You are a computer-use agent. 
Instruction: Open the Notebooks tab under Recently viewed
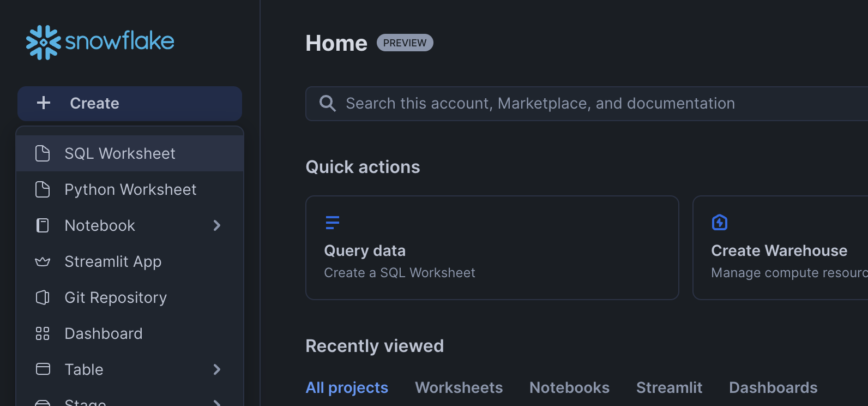pos(569,387)
